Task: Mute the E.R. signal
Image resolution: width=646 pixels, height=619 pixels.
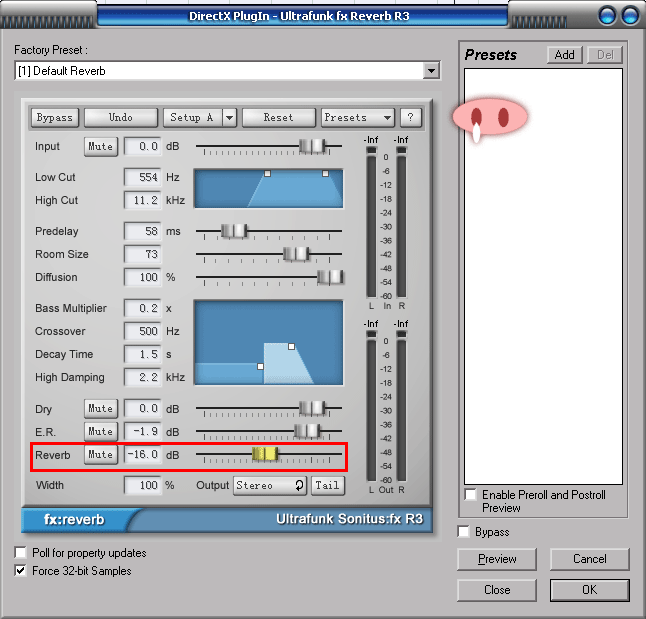Action: (101, 431)
